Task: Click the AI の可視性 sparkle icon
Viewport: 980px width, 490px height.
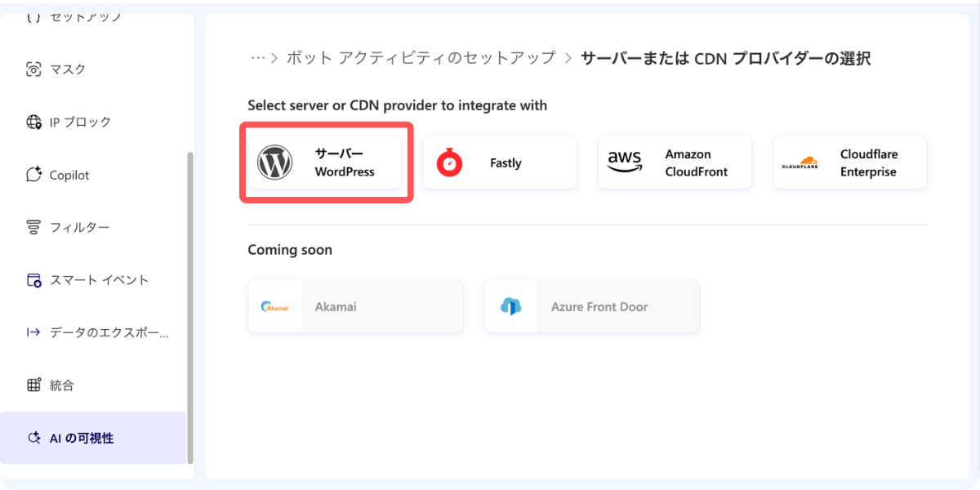Action: pyautogui.click(x=33, y=439)
